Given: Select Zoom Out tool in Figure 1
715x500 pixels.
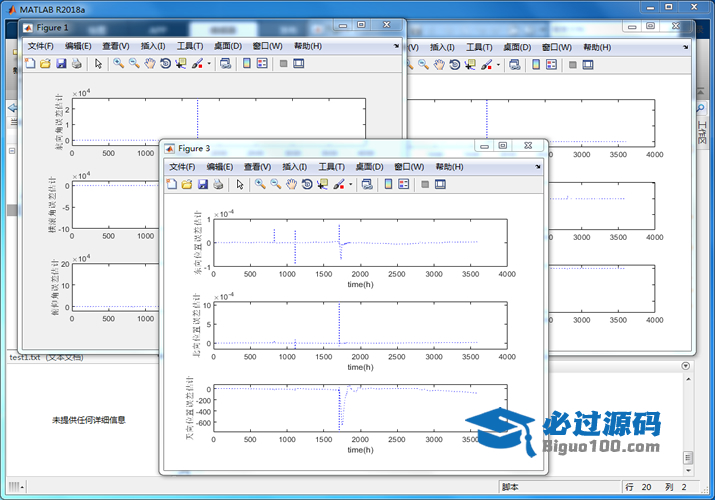Looking at the screenshot, I should tap(133, 64).
